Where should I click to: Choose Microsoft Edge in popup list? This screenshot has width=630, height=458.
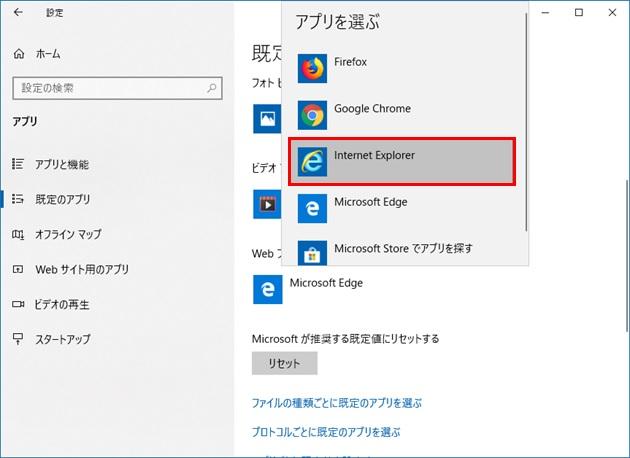(x=403, y=208)
